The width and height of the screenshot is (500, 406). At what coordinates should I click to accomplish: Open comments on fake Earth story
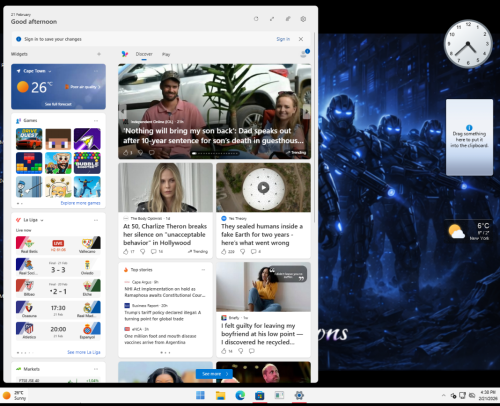[x=256, y=252]
